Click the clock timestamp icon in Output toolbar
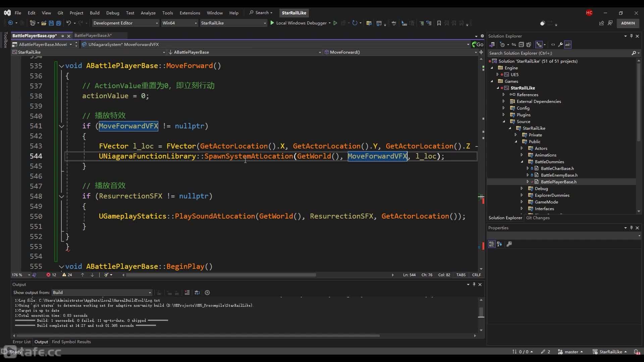Image resolution: width=644 pixels, height=362 pixels. coord(207,293)
